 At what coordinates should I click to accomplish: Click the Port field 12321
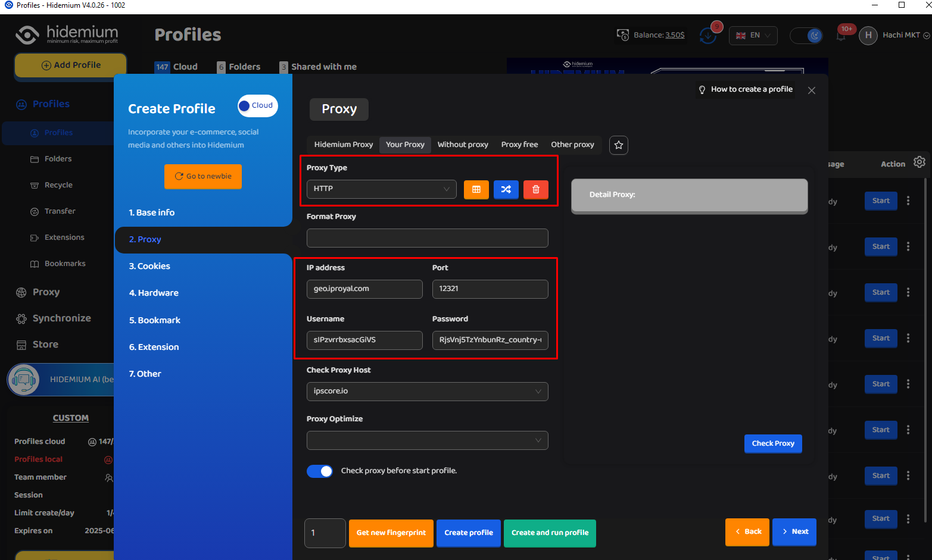490,289
